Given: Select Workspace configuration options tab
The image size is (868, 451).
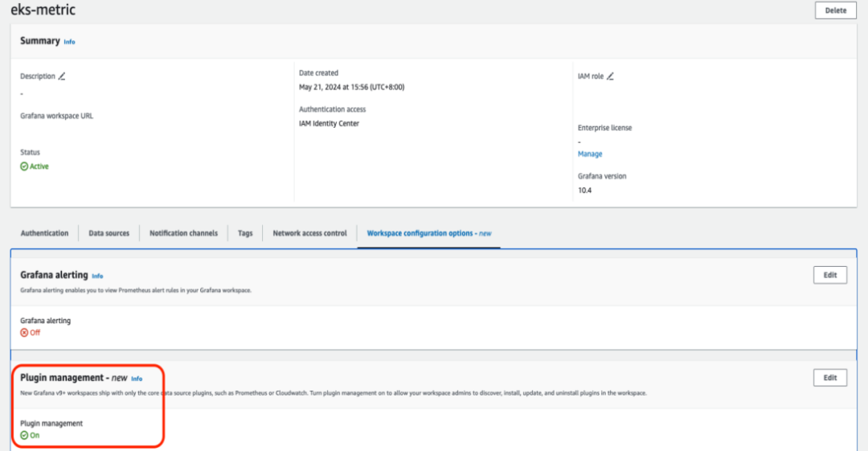Looking at the screenshot, I should coord(429,233).
